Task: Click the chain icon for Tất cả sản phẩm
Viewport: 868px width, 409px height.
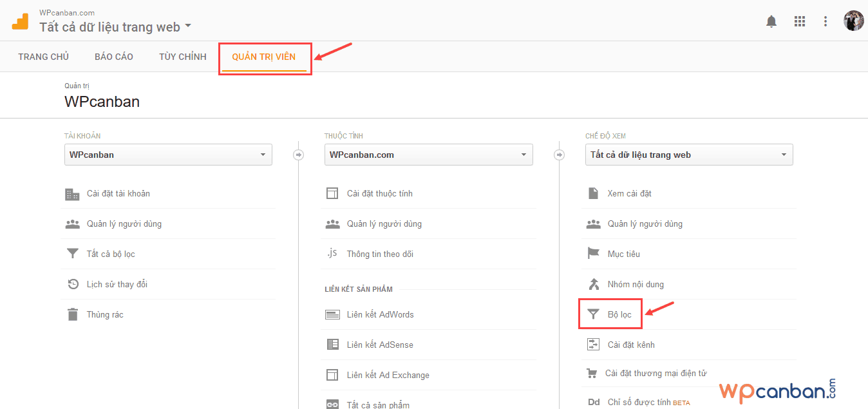Action: [x=332, y=404]
